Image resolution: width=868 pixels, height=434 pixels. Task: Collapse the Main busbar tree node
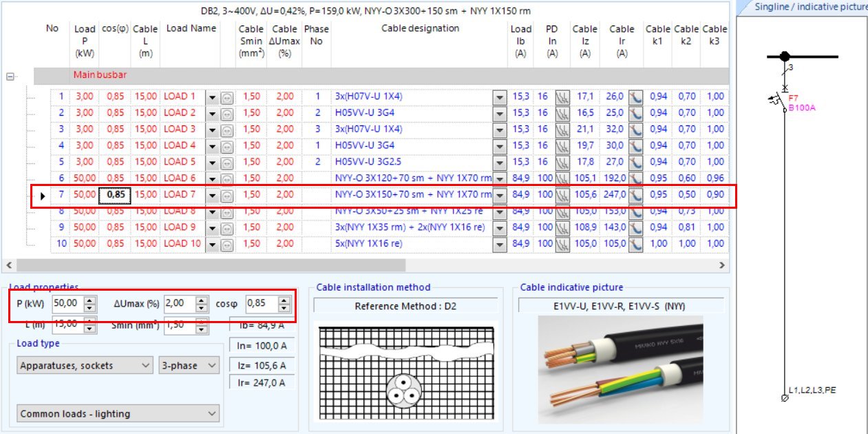pos(10,77)
